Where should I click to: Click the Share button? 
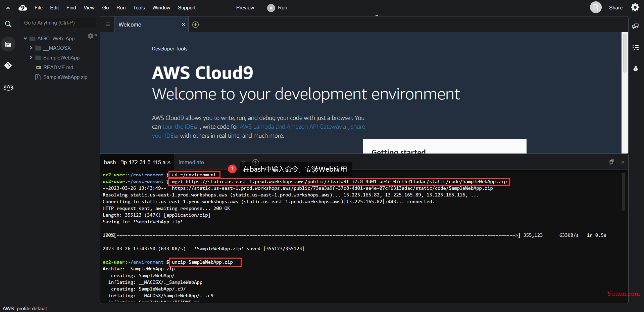(616, 7)
